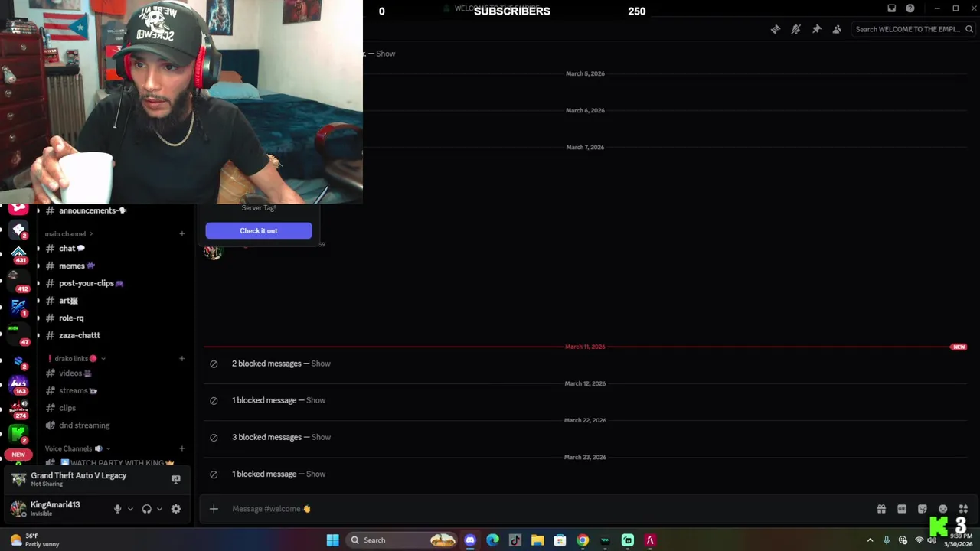Screen dimensions: 980x551
Task: Open headphone output options arrow
Action: (x=159, y=509)
